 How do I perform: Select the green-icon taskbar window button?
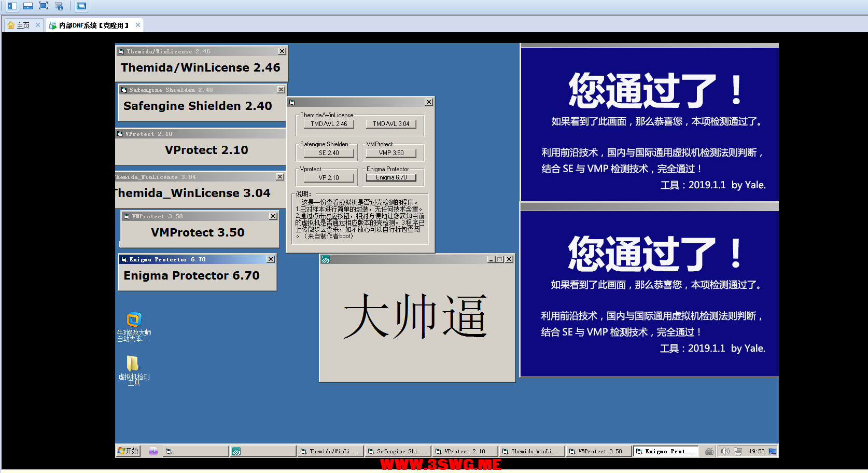(x=263, y=451)
